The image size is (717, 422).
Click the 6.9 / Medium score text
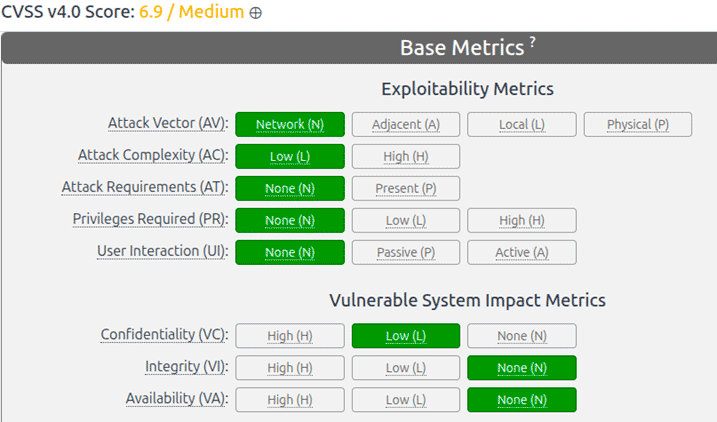click(191, 12)
